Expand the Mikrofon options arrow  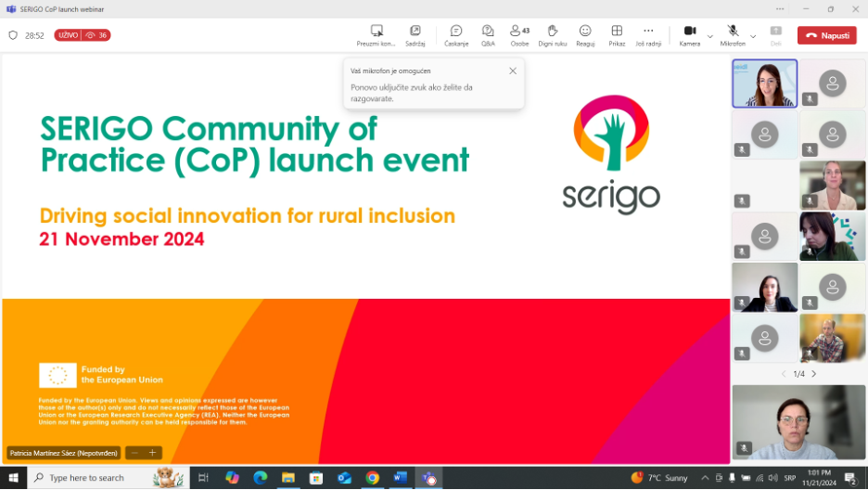point(753,36)
